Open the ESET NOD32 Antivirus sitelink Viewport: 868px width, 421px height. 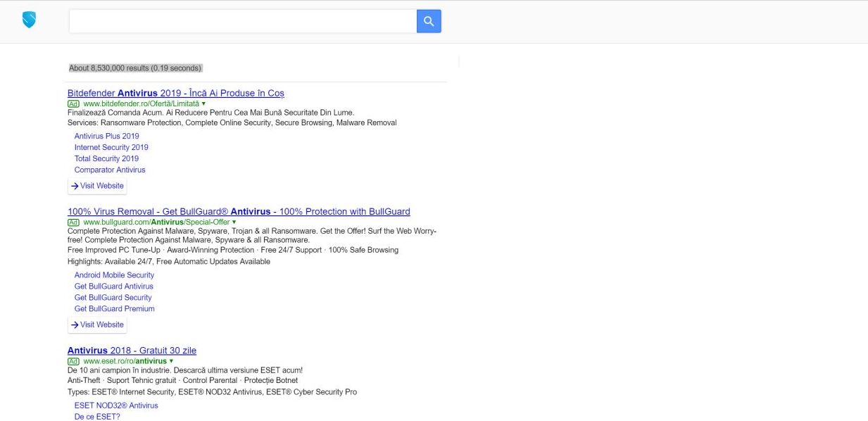(x=116, y=406)
